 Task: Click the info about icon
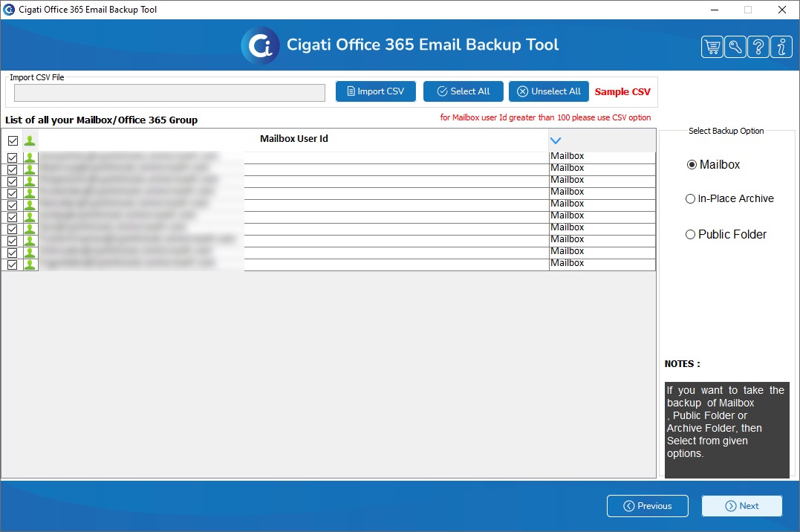pos(781,48)
